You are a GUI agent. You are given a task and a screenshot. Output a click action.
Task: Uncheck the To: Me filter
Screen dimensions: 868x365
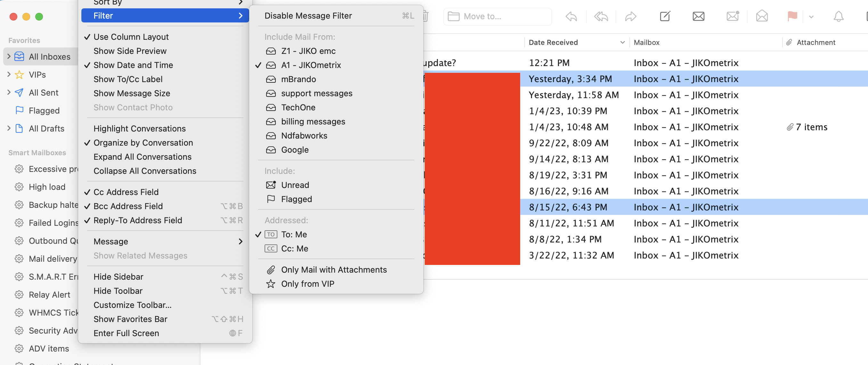pyautogui.click(x=293, y=234)
